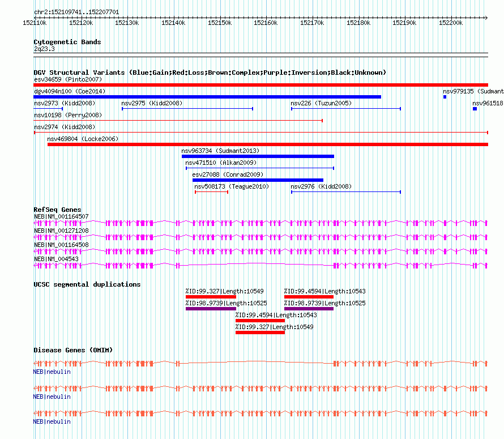Click the 152190k ruler tick label
The width and height of the screenshot is (504, 439).
tap(404, 23)
